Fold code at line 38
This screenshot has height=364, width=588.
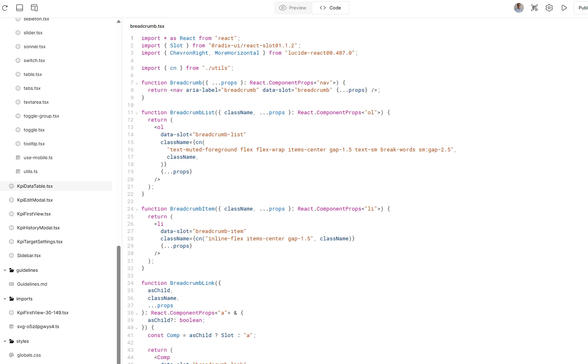[137, 313]
